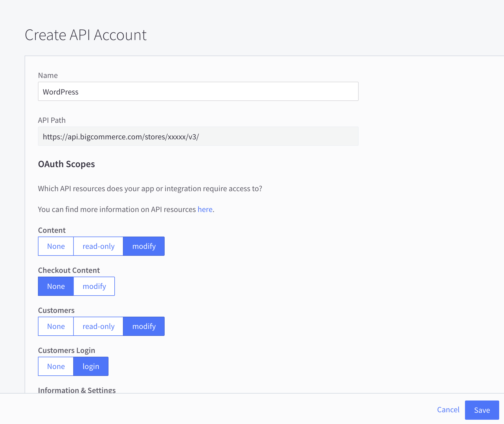Click the Information & Settings section label

click(x=77, y=390)
